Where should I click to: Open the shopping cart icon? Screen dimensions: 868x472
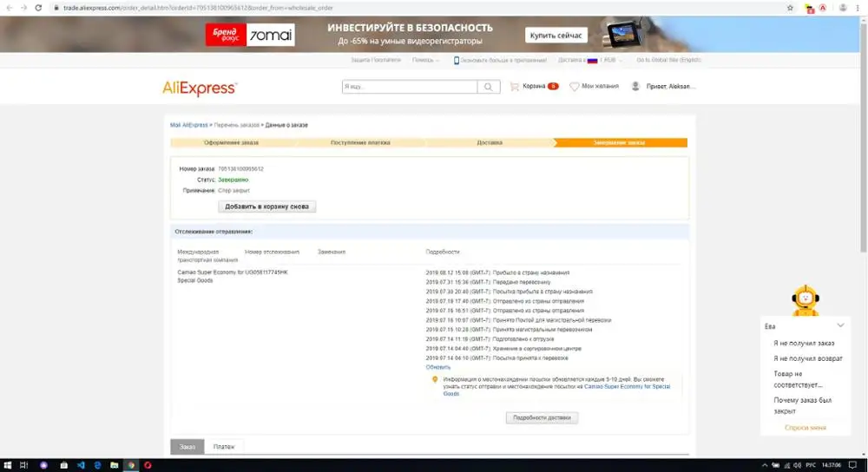[514, 86]
